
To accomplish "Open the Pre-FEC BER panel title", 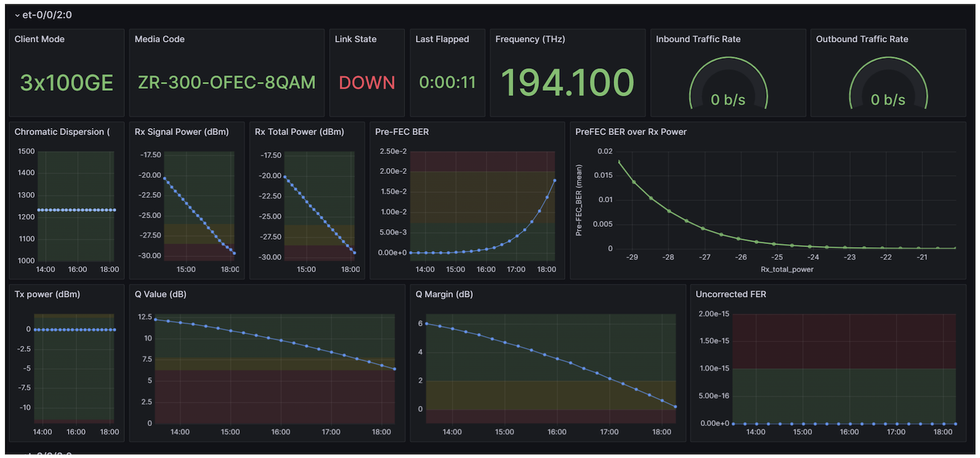I will click(x=402, y=132).
